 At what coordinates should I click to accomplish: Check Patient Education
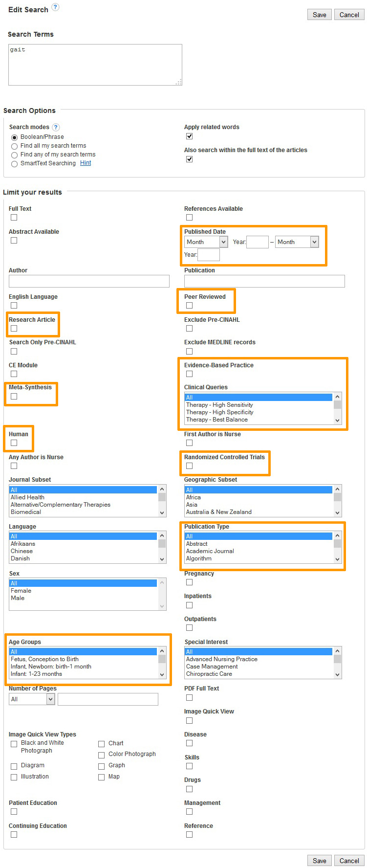[x=14, y=811]
